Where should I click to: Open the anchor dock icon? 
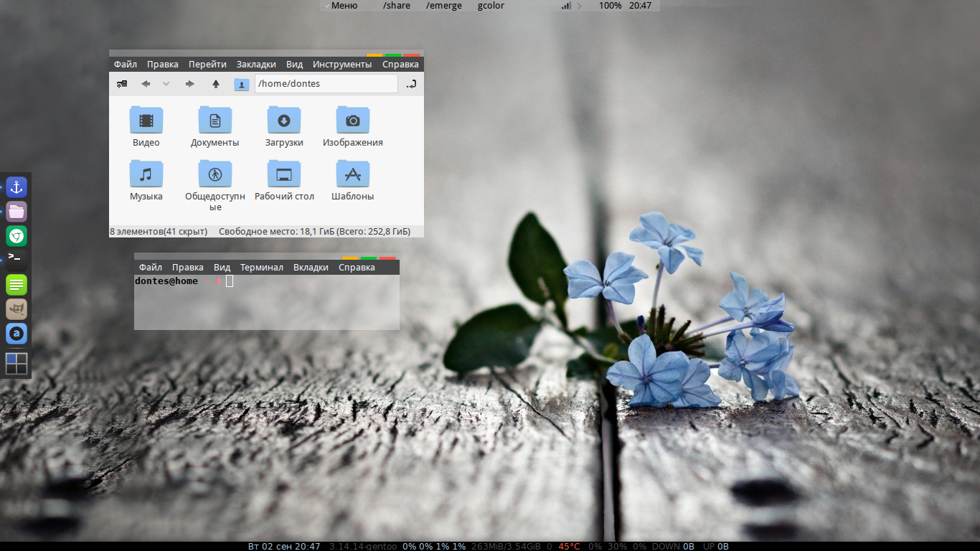(17, 187)
